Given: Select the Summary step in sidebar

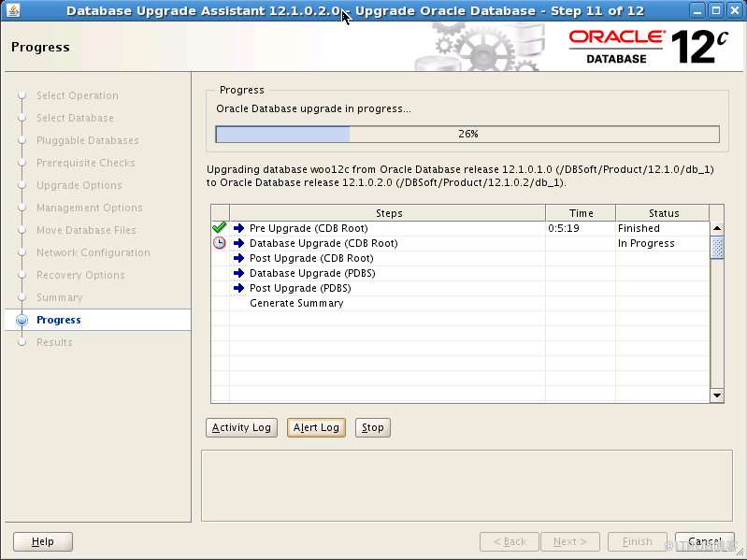Looking at the screenshot, I should click(60, 297).
